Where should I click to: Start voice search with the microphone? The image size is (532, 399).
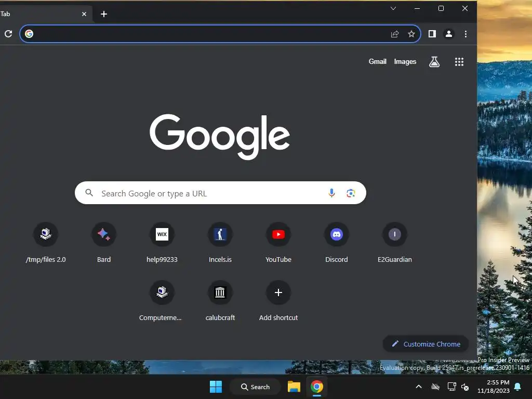click(331, 193)
